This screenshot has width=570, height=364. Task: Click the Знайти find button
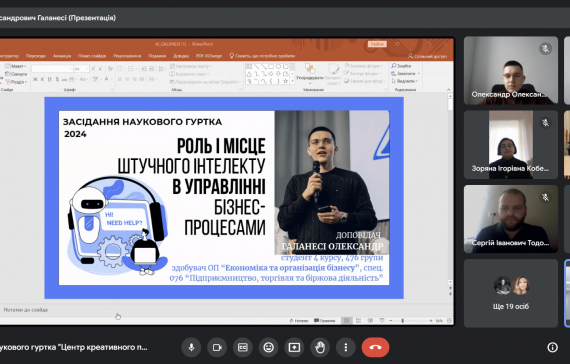[401, 66]
